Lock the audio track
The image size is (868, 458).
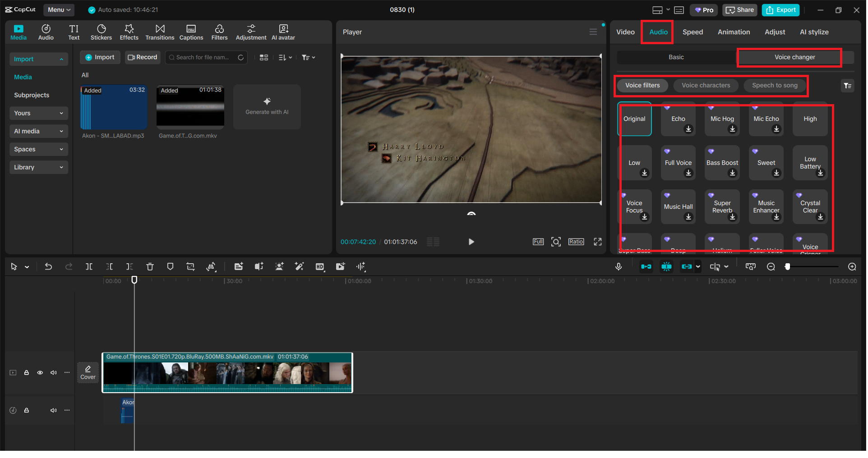click(x=27, y=411)
